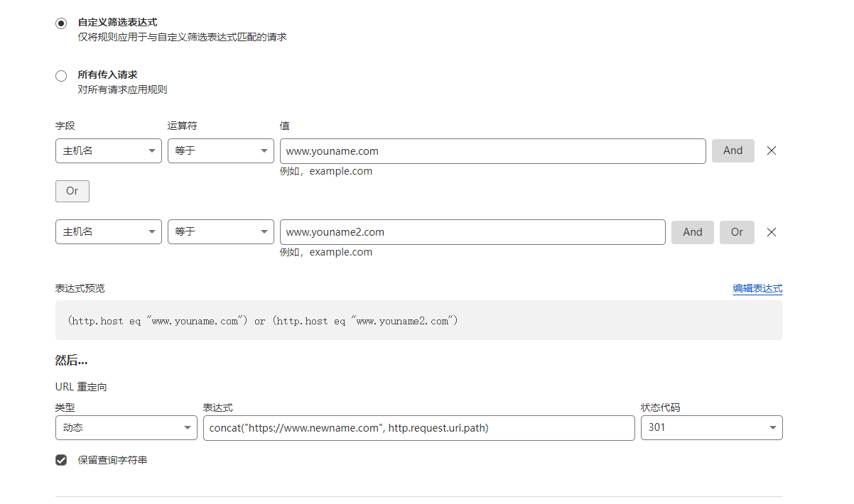Click the expression preview code box
Viewport: 854px width, 504px height.
click(418, 320)
